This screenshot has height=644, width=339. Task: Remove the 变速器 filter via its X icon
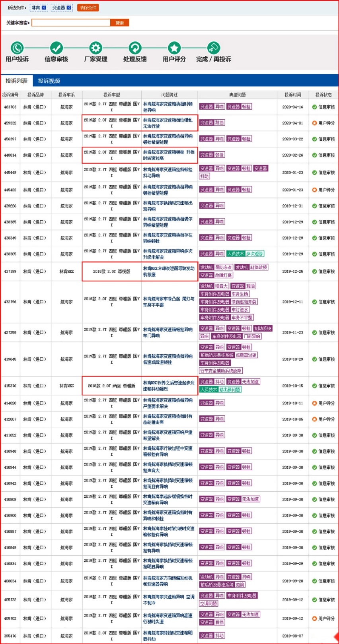tap(69, 8)
